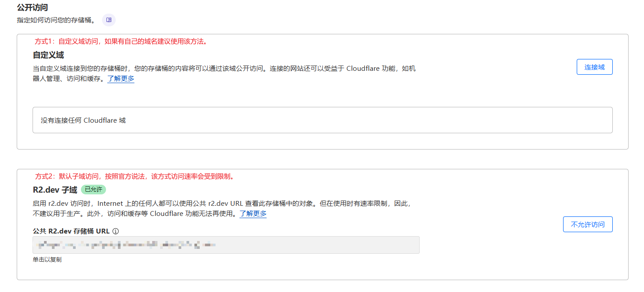Screen dimensions: 644x292
Task: Select the 自定义域 heading
Action: click(48, 55)
